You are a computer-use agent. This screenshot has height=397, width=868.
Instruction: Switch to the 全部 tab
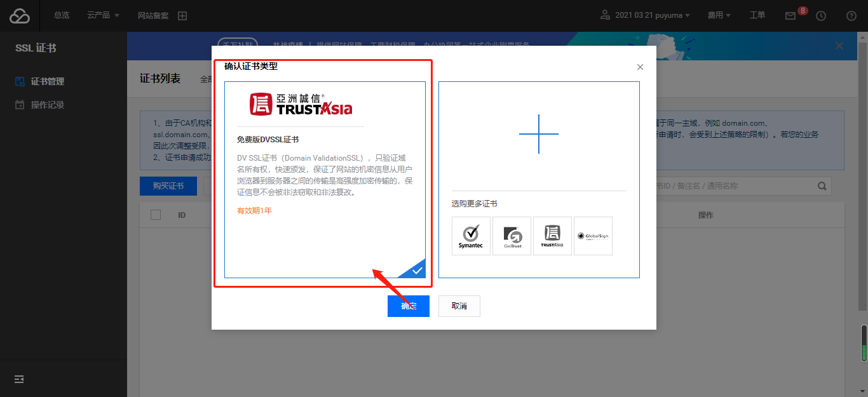(x=205, y=79)
